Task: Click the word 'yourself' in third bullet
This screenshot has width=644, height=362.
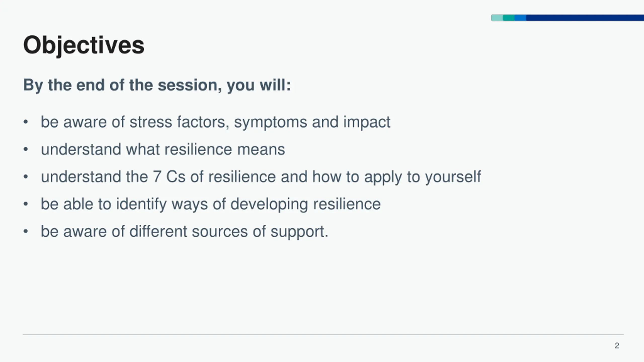Action: [453, 177]
